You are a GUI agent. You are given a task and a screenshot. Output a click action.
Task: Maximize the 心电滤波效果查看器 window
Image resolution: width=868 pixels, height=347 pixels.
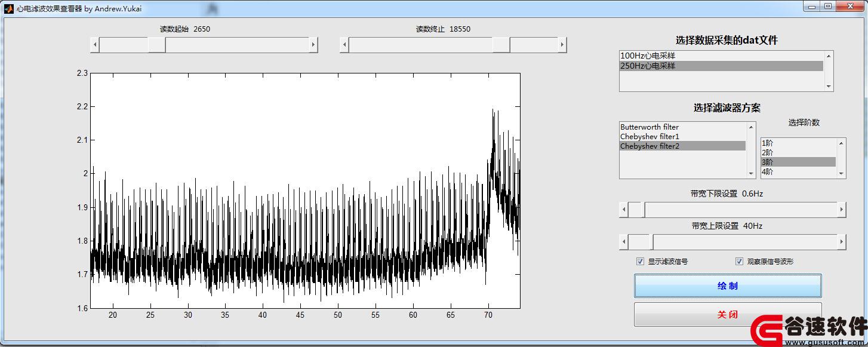828,6
